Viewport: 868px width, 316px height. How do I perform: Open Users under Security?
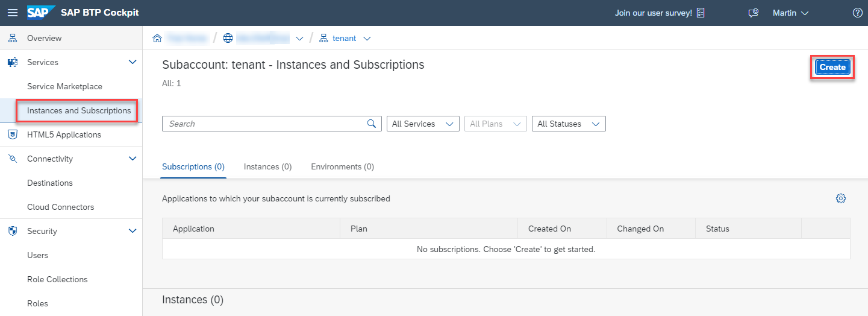37,255
